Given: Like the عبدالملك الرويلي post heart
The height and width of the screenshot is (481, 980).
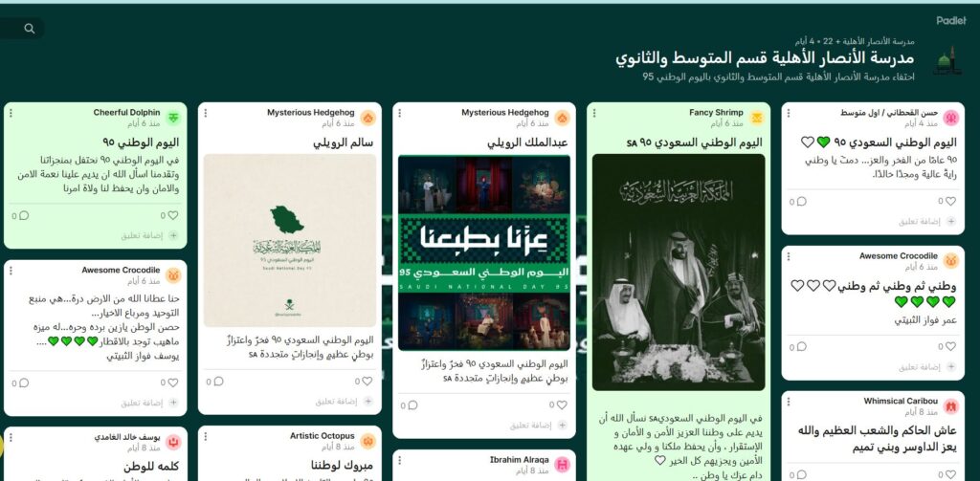Looking at the screenshot, I should point(562,405).
